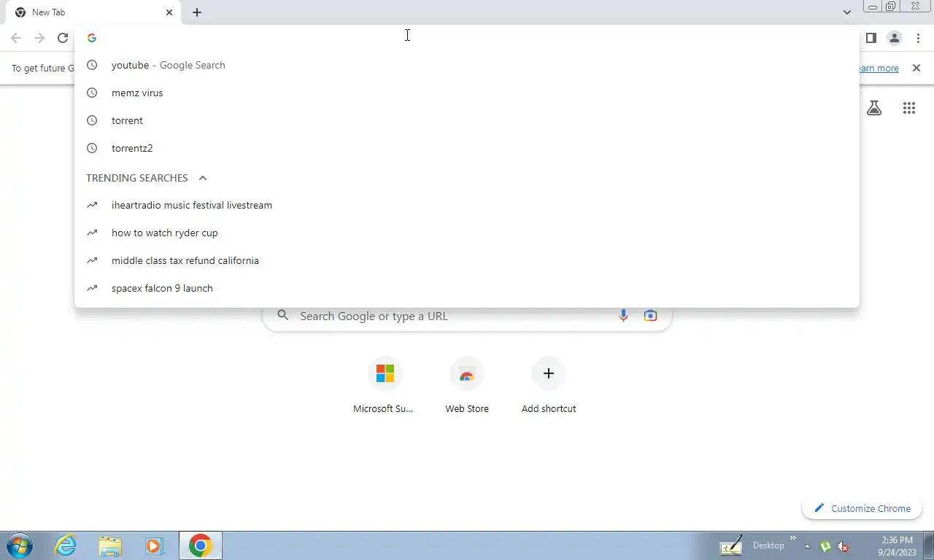Click the forward navigation arrow
This screenshot has width=934, height=560.
tap(39, 38)
